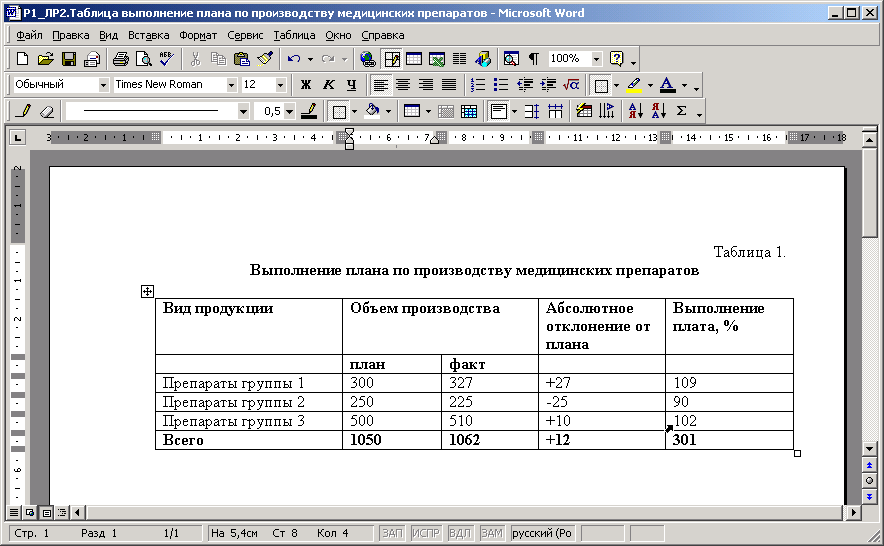Click the tab alignment selector on ruler
The height and width of the screenshot is (546, 884).
(18, 137)
